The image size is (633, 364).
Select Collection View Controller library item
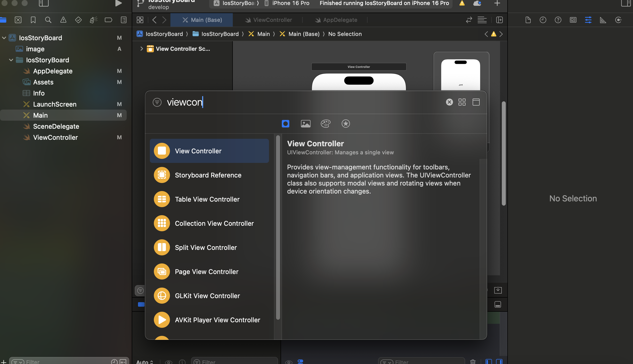pyautogui.click(x=209, y=223)
